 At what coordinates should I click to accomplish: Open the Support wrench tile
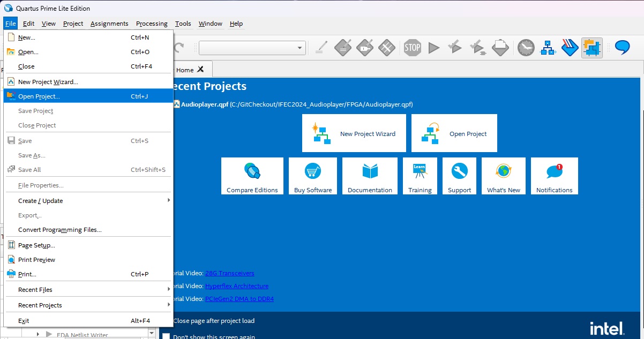459,176
